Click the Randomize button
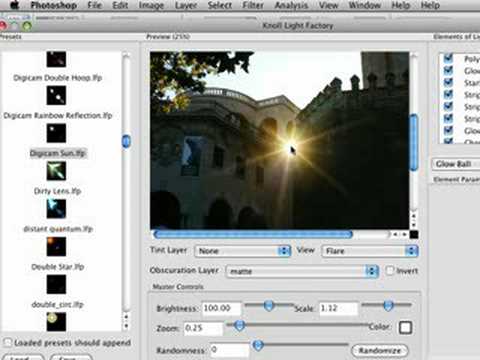 [380, 351]
